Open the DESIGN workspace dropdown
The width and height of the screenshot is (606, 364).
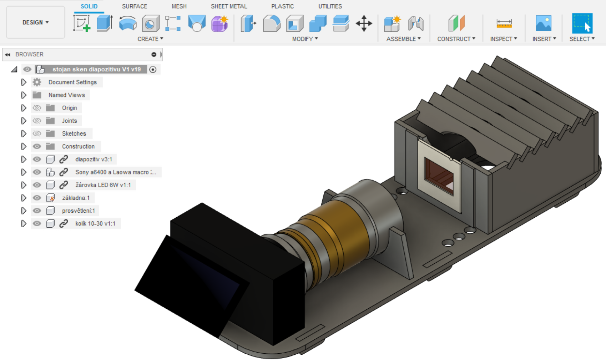pyautogui.click(x=35, y=22)
